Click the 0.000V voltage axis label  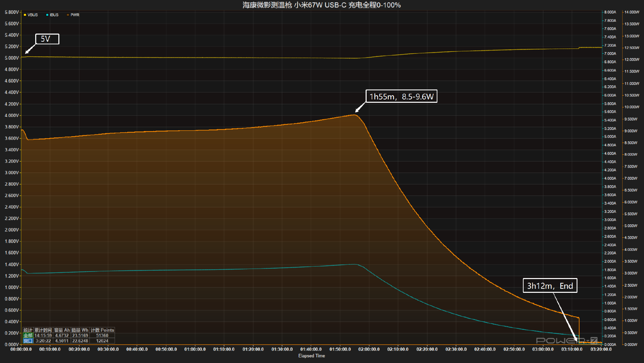click(12, 345)
